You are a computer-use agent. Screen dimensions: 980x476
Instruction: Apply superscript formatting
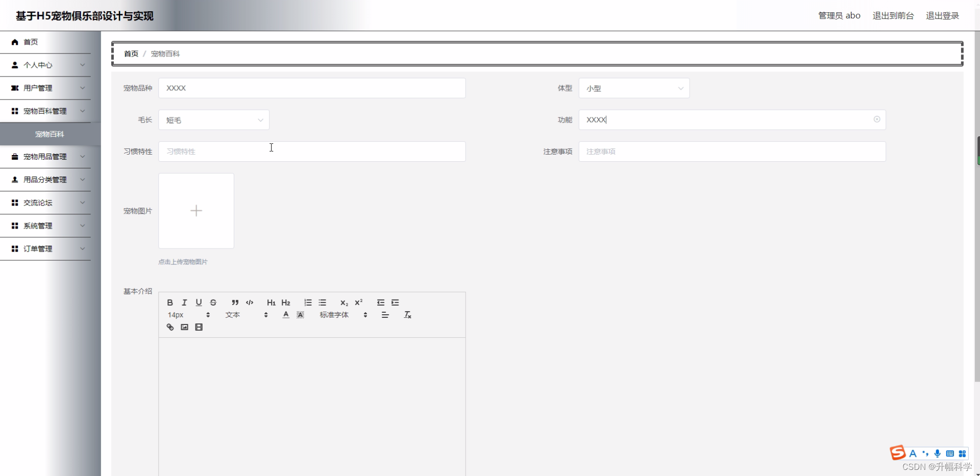click(358, 303)
